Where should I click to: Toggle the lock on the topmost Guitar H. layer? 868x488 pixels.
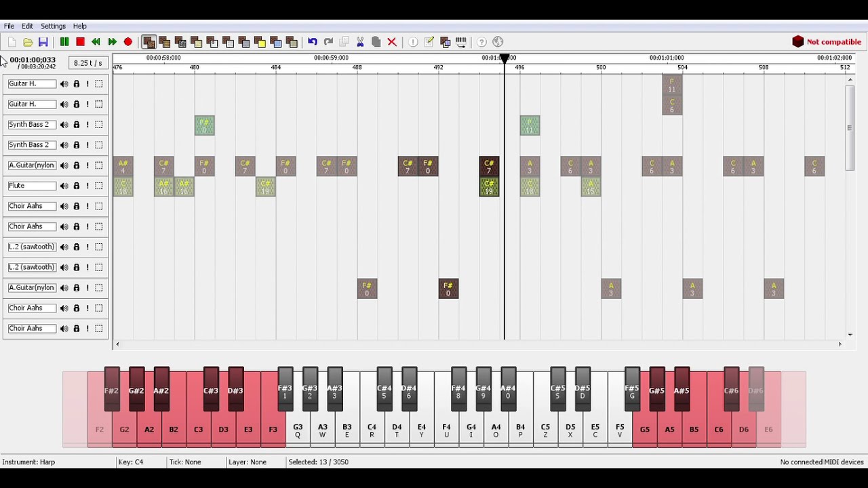point(77,84)
